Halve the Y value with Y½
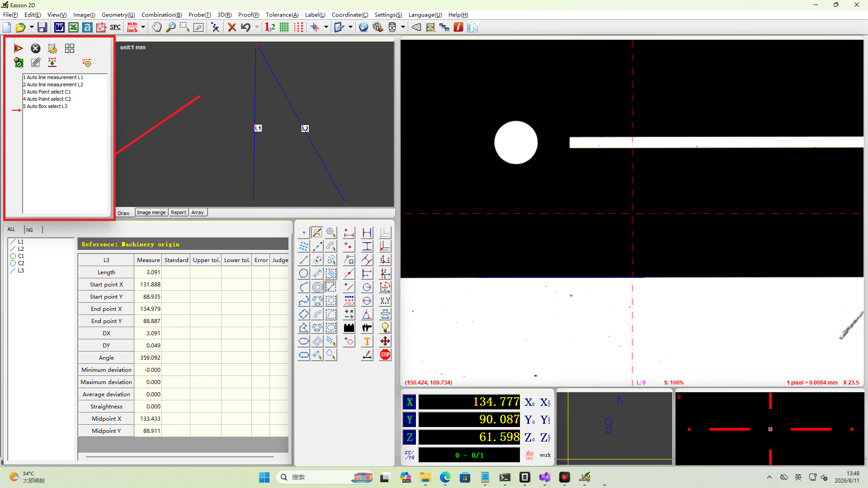 pyautogui.click(x=545, y=420)
